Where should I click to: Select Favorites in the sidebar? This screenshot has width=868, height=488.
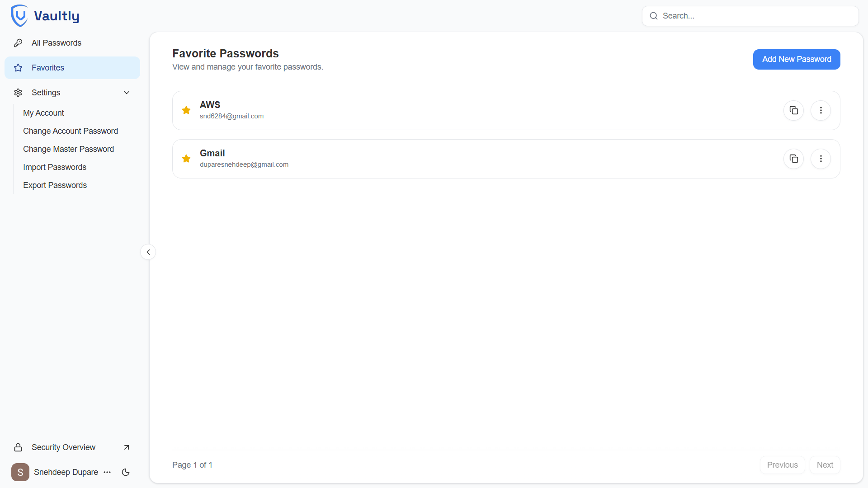pos(48,68)
